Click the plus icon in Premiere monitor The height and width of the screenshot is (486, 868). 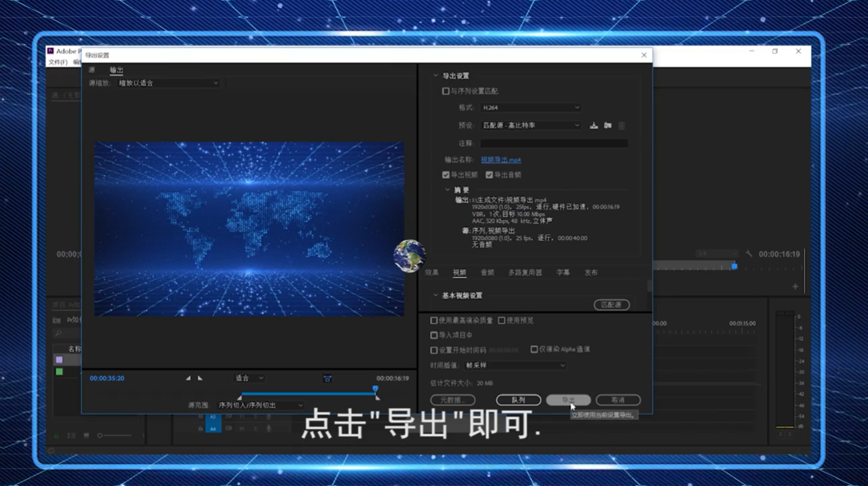pos(795,287)
